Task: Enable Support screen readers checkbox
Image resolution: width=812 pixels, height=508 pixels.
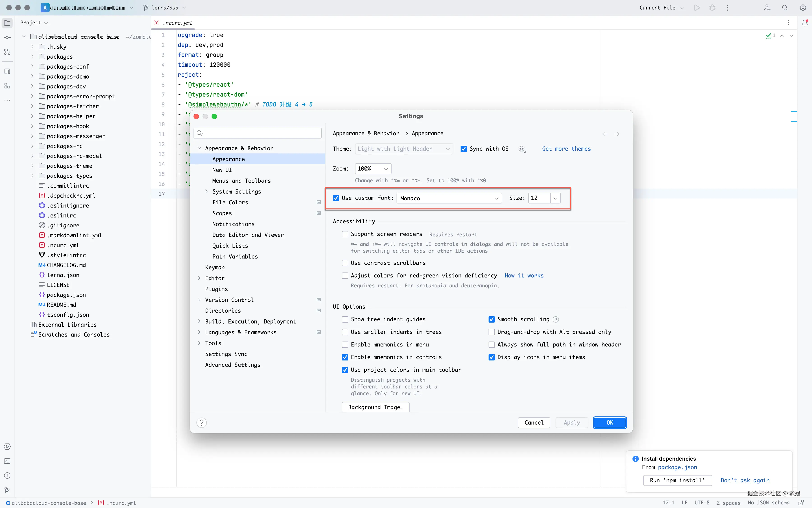Action: (345, 234)
